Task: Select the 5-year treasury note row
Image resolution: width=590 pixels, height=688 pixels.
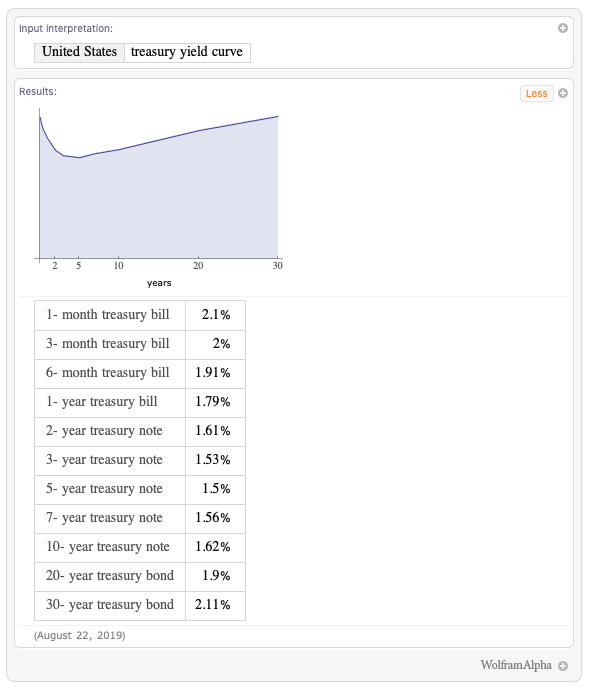Action: pyautogui.click(x=140, y=489)
